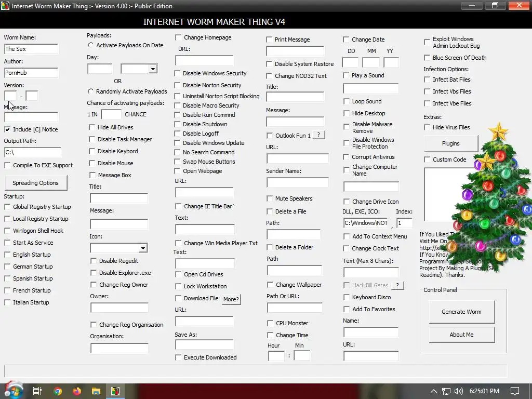Click the DLL, EXE, ICO path field
The image size is (532, 399).
pos(365,223)
